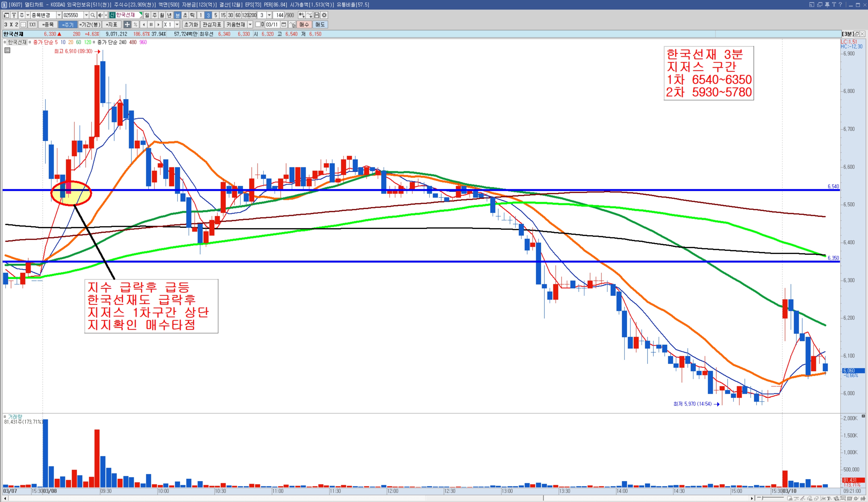Toggle the percent scale button
Screen dimensions: 868x502
135,24
